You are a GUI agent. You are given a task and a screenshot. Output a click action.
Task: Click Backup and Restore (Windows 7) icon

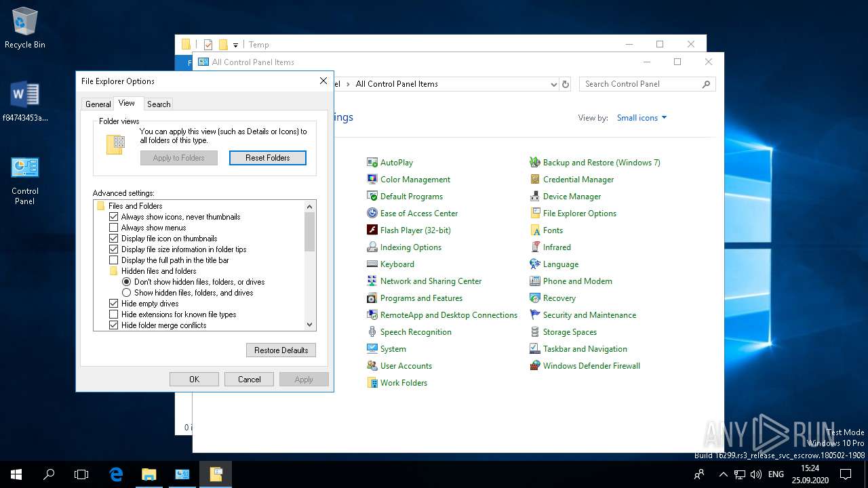pyautogui.click(x=535, y=163)
